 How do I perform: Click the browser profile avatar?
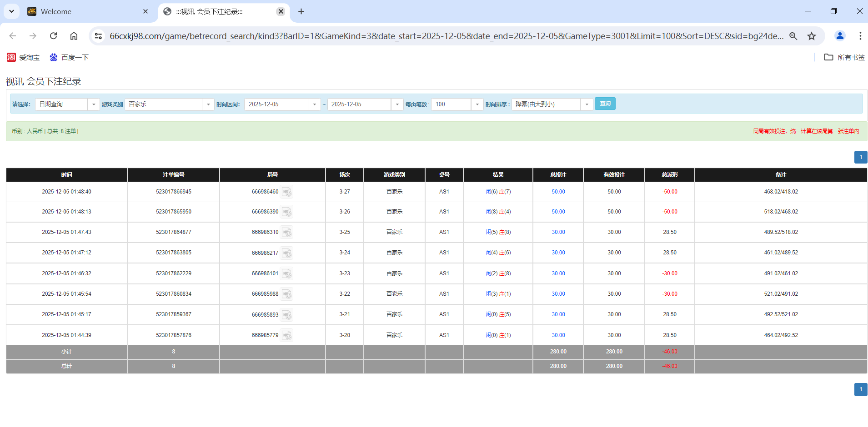pos(840,36)
